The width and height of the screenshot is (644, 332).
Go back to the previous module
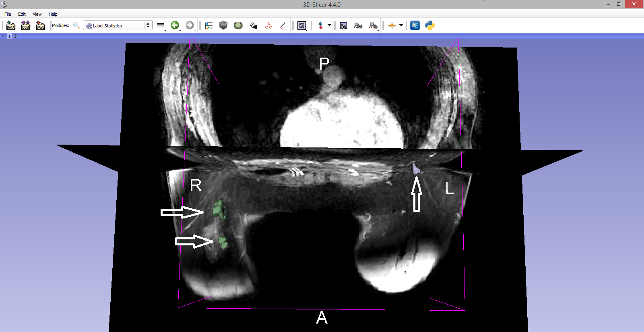175,25
